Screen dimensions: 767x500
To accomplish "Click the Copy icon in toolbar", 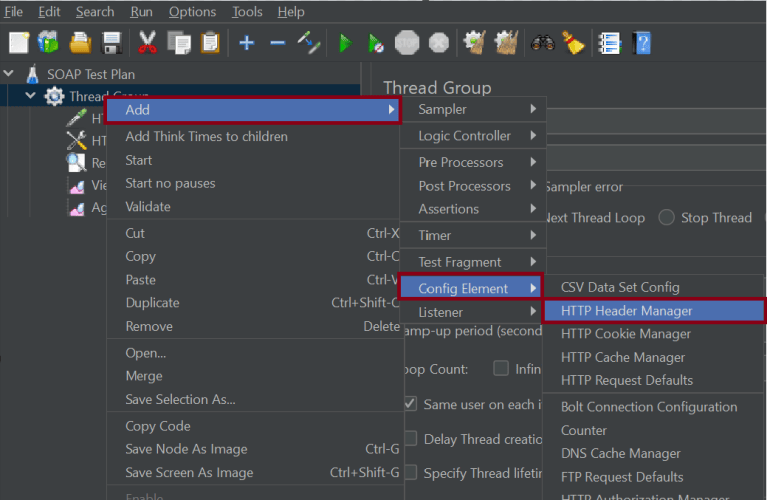I will coord(179,43).
